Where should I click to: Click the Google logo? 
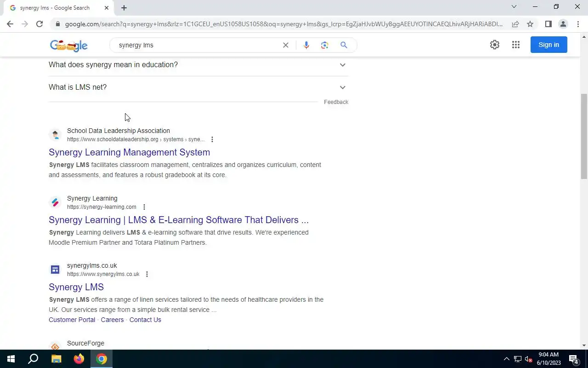coord(69,45)
